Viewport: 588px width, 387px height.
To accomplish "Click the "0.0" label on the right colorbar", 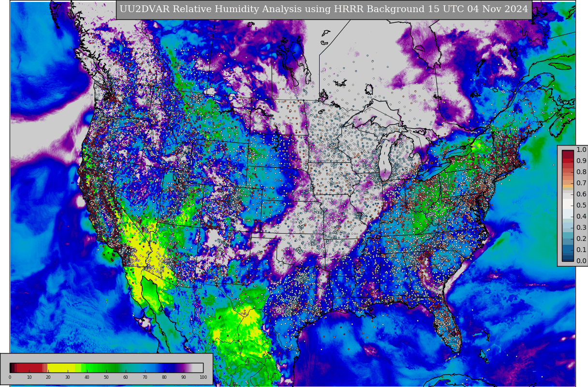I will click(x=581, y=261).
